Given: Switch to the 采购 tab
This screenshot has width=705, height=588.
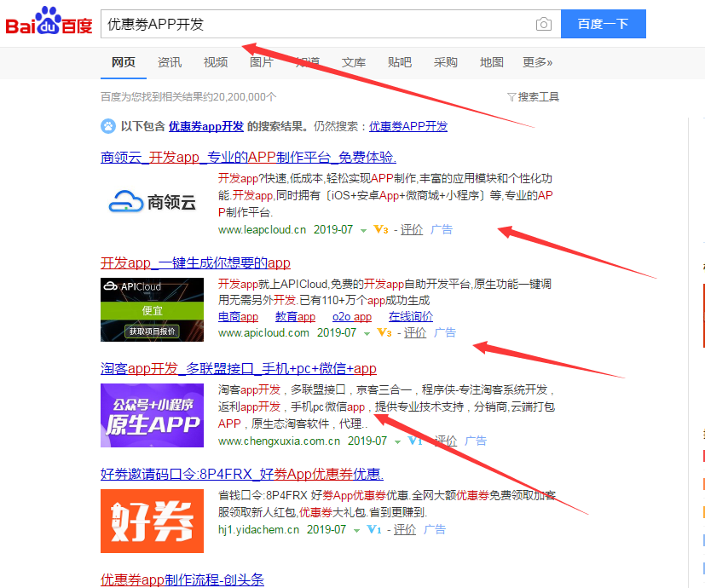Looking at the screenshot, I should coord(445,62).
